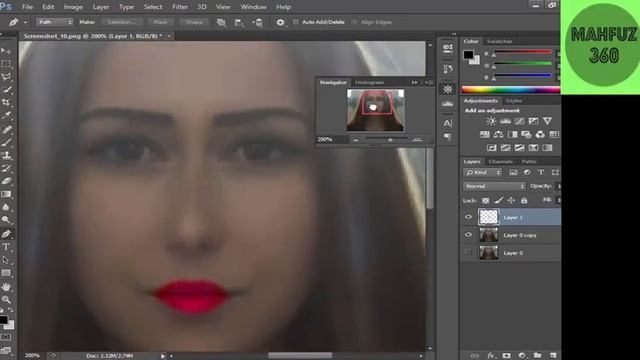Add a Photo Filter adjustment

(526, 134)
